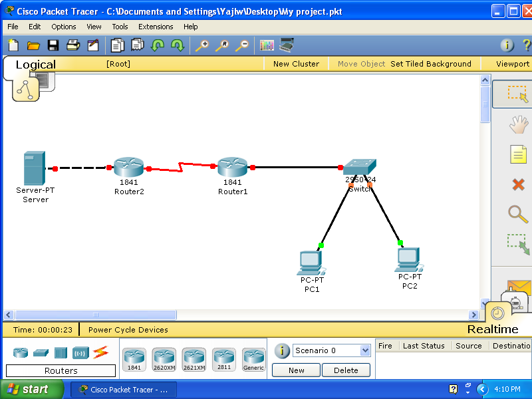The width and height of the screenshot is (532, 399).
Task: Click the Delete scenario button
Action: [x=346, y=370]
